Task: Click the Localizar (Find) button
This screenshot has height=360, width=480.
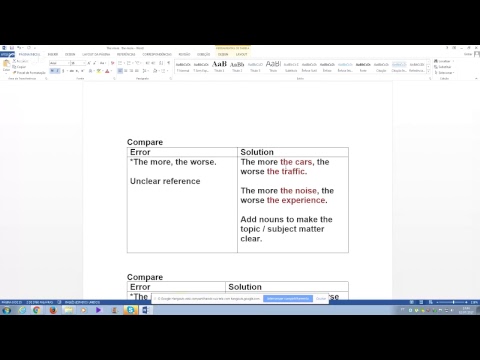Action: pyautogui.click(x=444, y=61)
